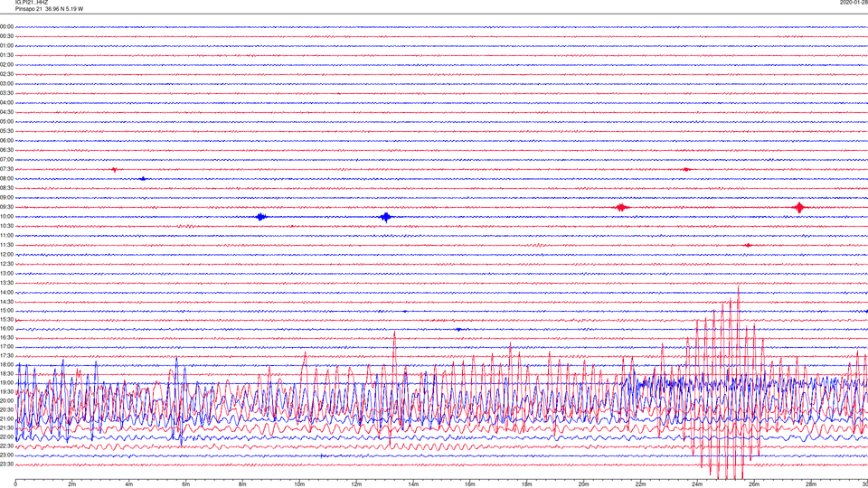This screenshot has width=868, height=488.
Task: Click the "00:00" trace time label
Action: [6, 26]
